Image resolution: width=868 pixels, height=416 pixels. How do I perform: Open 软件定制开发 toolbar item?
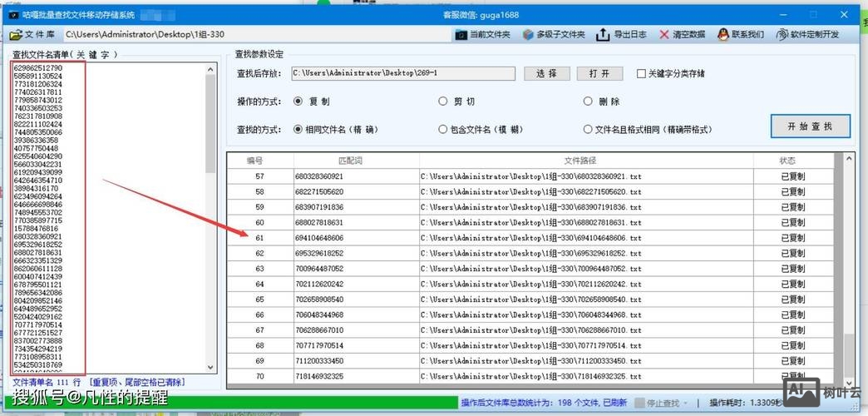(808, 34)
